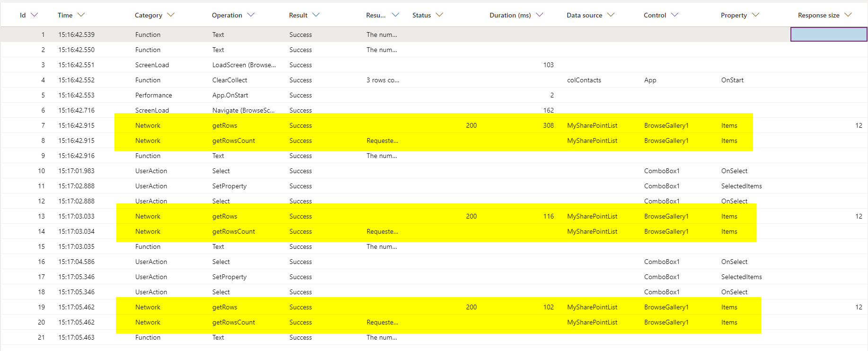Click the Category column header label
Screen dimensions: 868x351
click(x=148, y=15)
